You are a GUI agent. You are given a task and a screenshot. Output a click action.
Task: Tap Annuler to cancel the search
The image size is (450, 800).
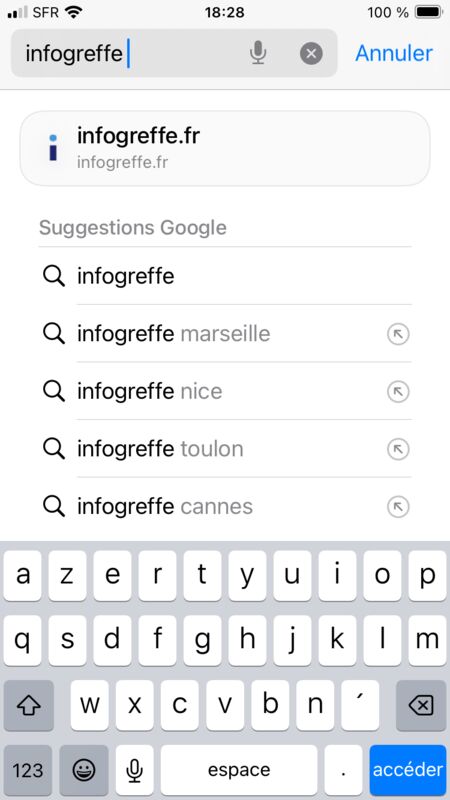click(x=394, y=53)
